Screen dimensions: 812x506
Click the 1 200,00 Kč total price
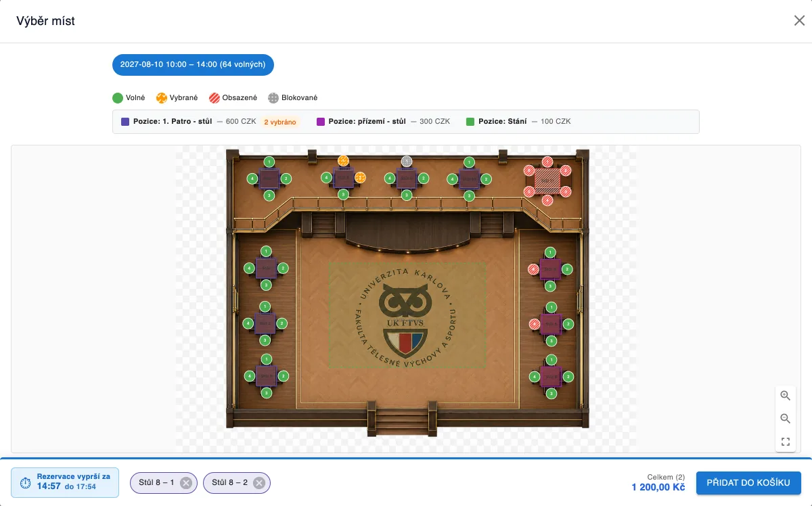click(658, 488)
